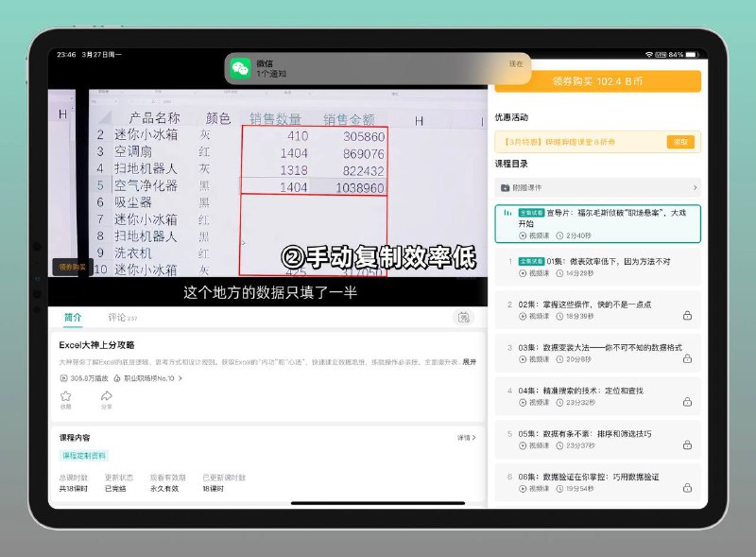The width and height of the screenshot is (756, 557).
Task: Tap the play-count icon next to 305.8万播放
Action: (x=63, y=378)
